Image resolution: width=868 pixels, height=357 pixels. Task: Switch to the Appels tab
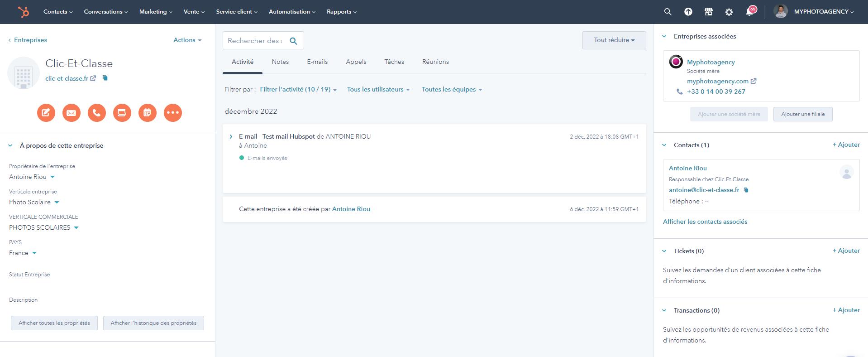356,62
